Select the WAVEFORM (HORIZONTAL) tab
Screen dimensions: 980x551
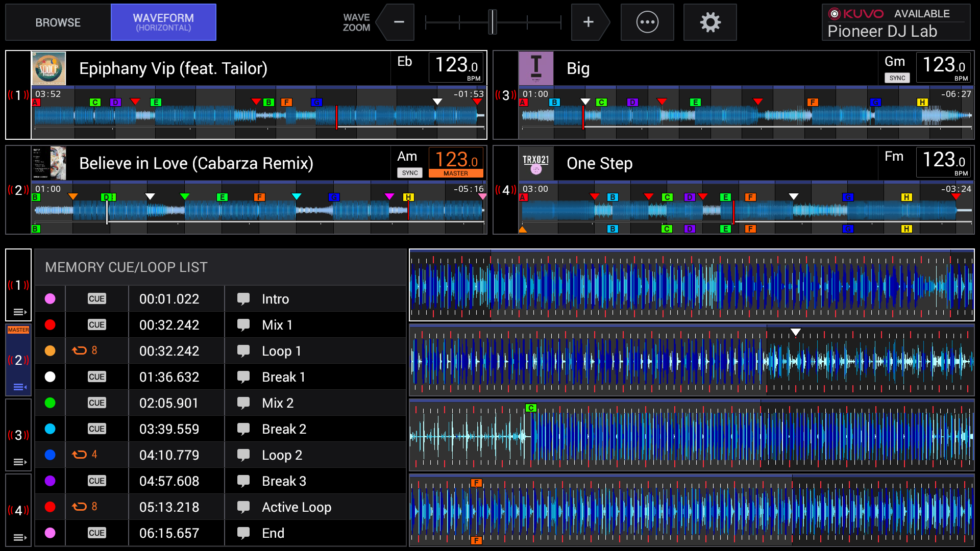click(163, 22)
